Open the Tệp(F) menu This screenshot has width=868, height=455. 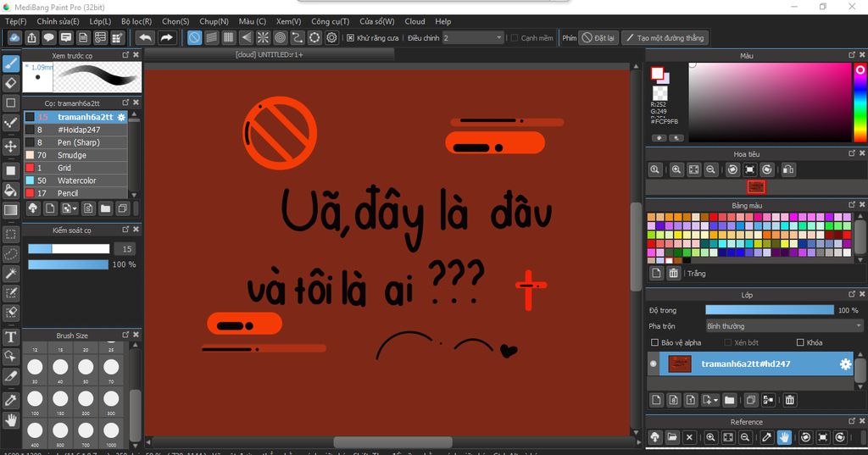tap(16, 21)
